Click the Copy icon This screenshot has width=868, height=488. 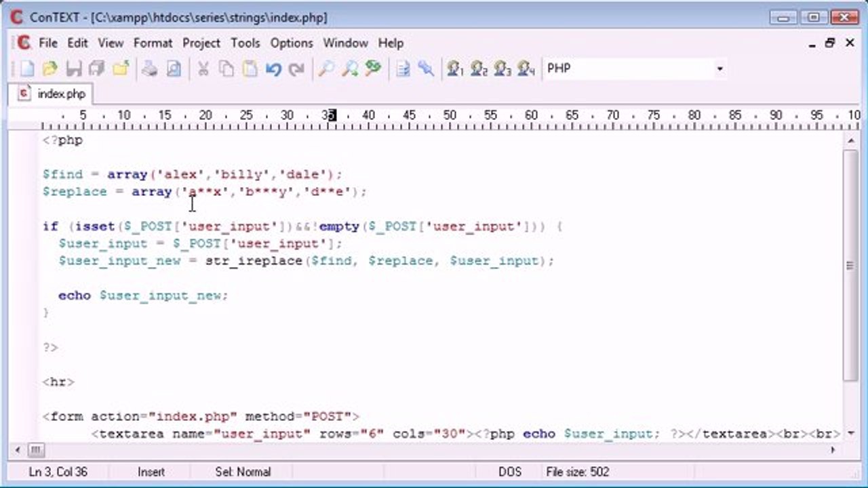226,68
